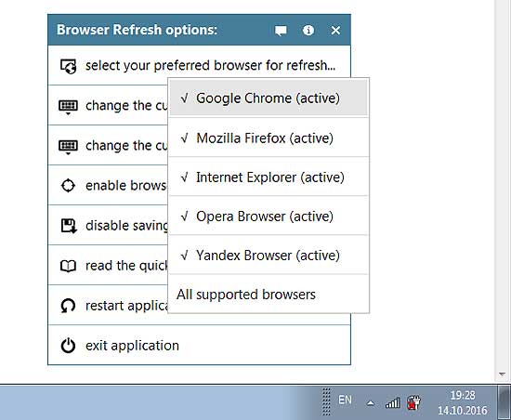Screen dimensions: 511x420
Task: Click the EN language indicator in taskbar
Action: (345, 400)
